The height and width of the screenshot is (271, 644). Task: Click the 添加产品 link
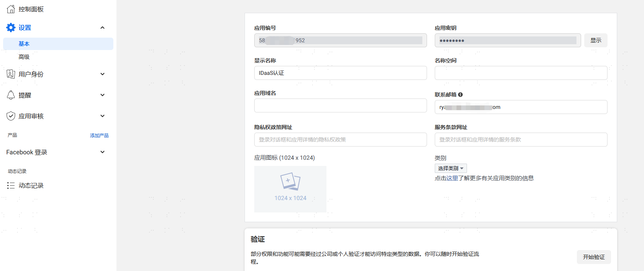(99, 135)
